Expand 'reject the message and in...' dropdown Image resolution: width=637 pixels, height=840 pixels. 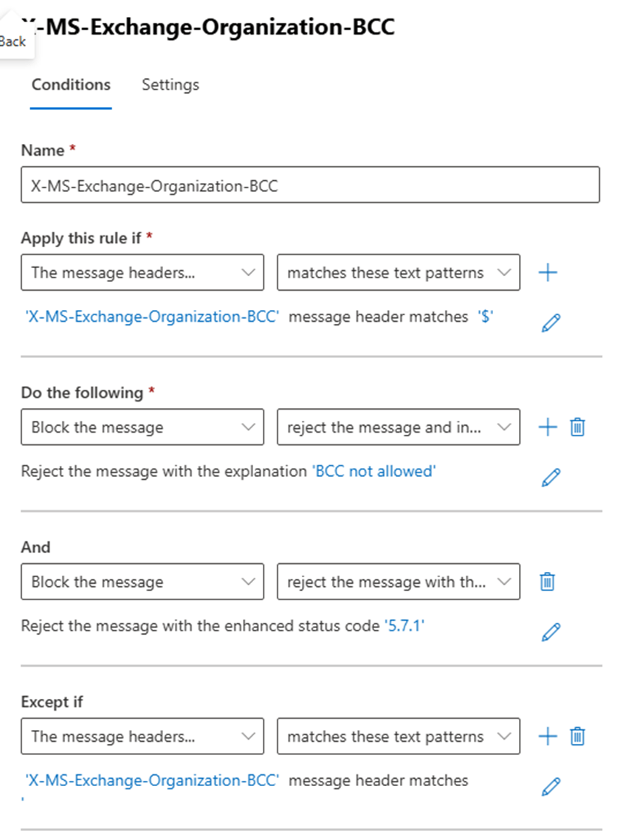click(398, 427)
